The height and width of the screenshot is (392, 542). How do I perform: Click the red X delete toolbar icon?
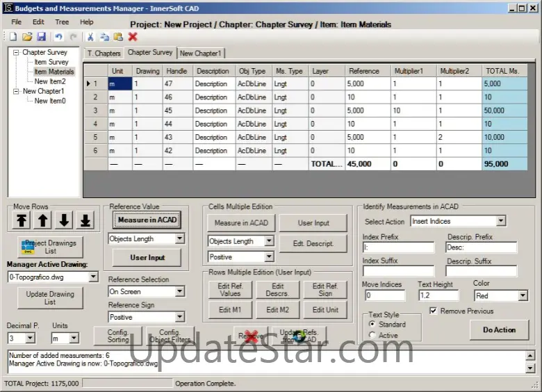click(x=133, y=37)
